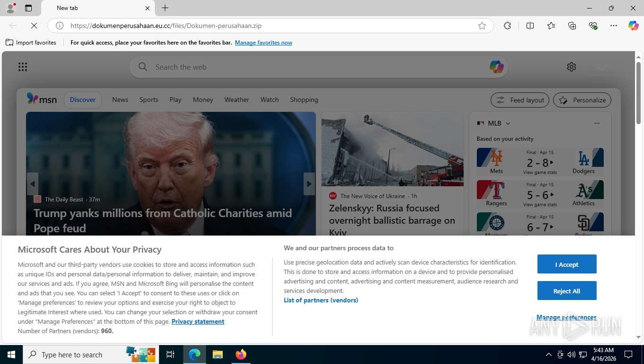Switch to the Sports tab
Screen dimensions: 644x364
click(x=149, y=100)
